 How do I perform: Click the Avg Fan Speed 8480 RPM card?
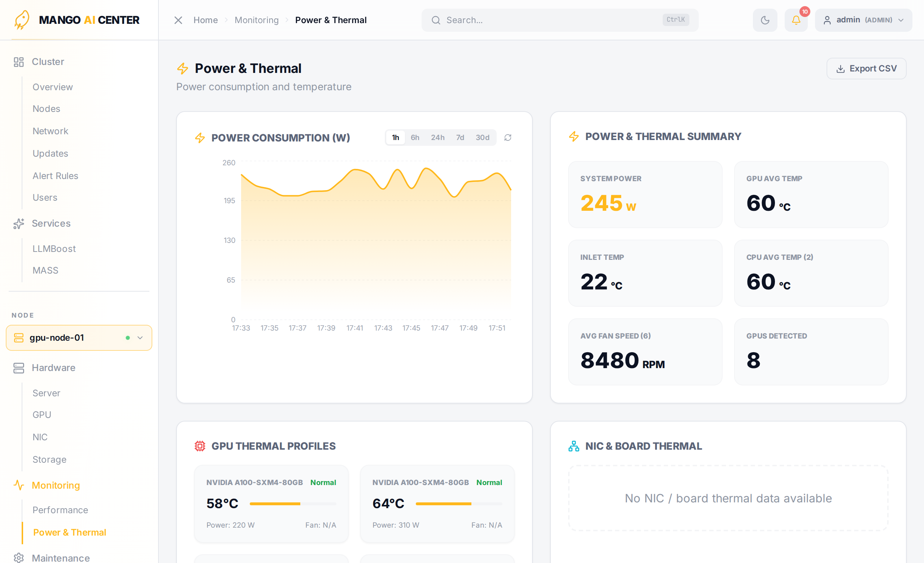[645, 352]
